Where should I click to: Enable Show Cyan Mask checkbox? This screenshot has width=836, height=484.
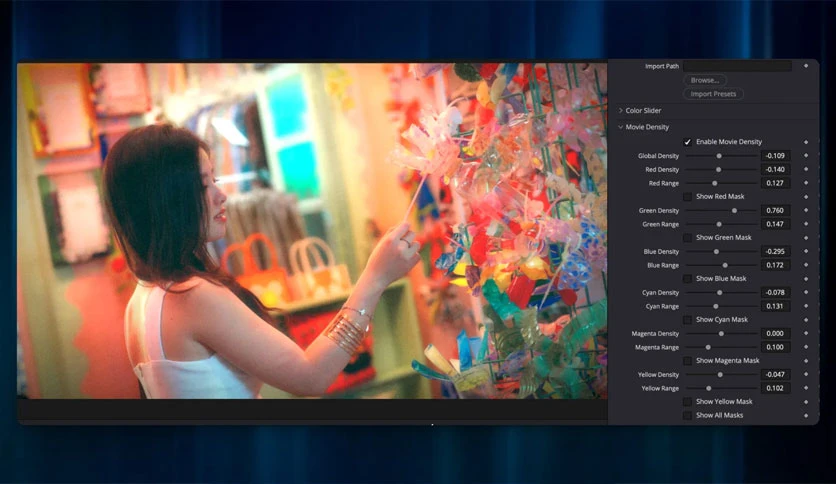tap(687, 320)
